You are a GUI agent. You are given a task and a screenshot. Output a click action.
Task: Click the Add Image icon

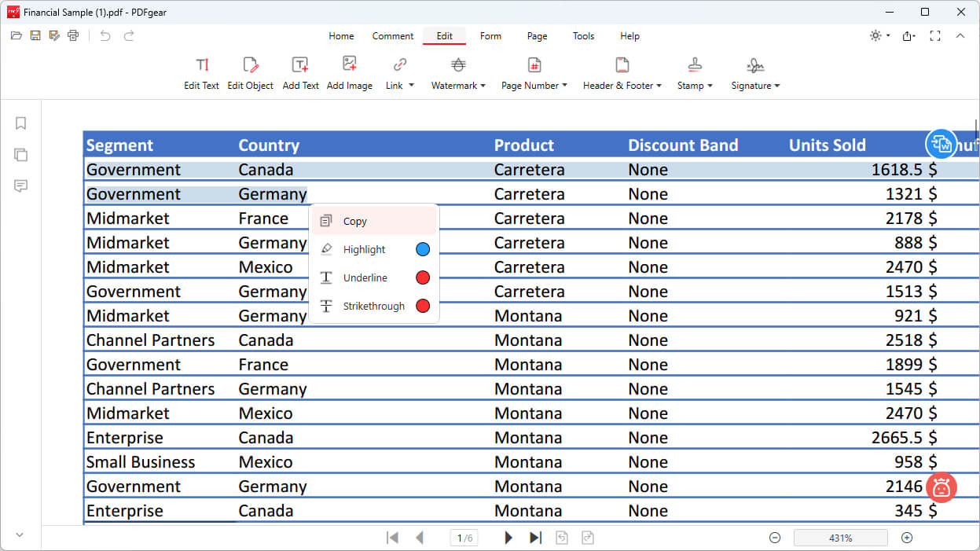(x=349, y=73)
